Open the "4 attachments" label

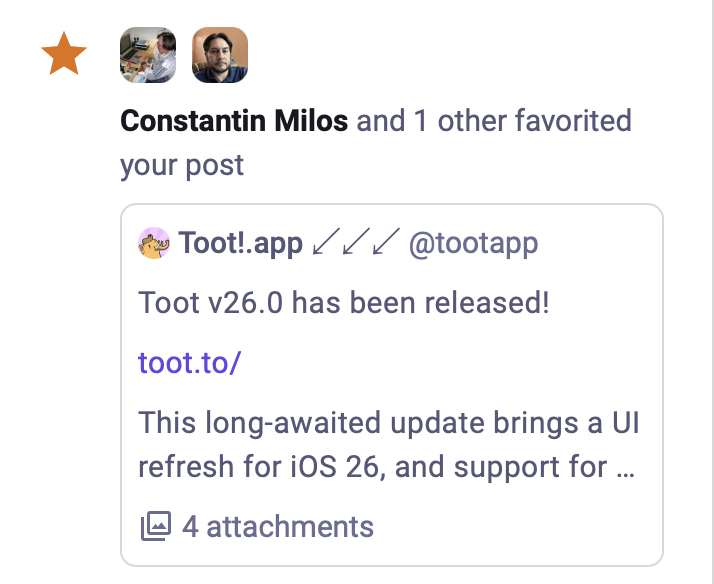tap(276, 526)
